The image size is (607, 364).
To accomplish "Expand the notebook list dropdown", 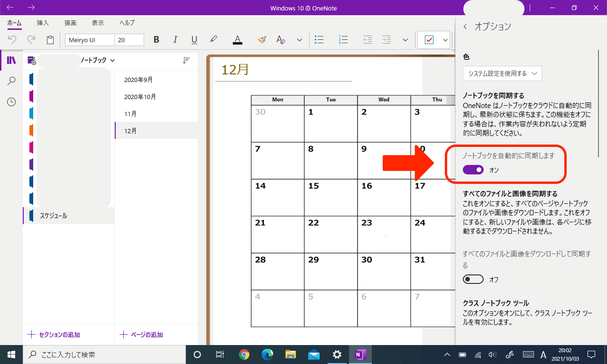I will (x=112, y=60).
